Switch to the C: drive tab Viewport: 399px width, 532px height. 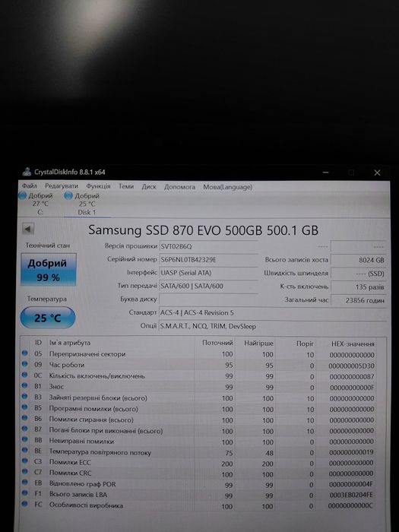coord(40,204)
